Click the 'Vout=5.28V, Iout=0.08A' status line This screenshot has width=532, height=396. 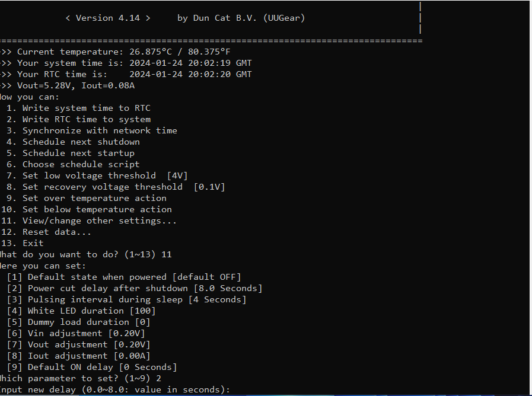76,85
